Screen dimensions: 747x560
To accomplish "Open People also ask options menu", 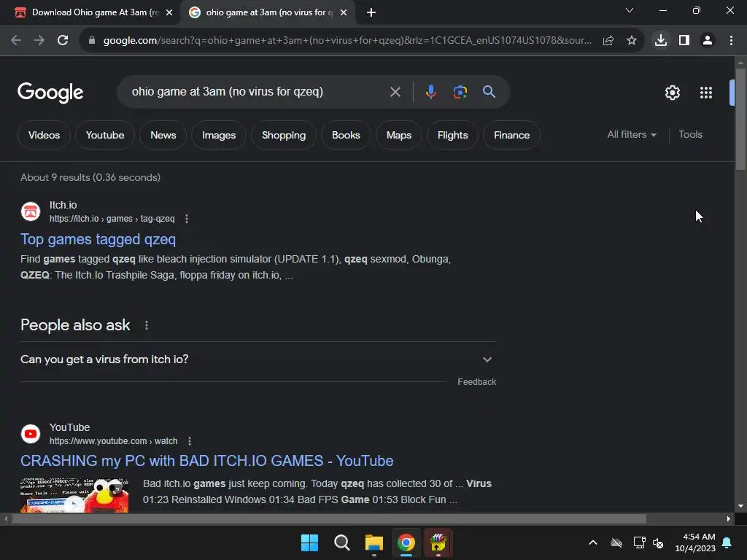I will [146, 325].
